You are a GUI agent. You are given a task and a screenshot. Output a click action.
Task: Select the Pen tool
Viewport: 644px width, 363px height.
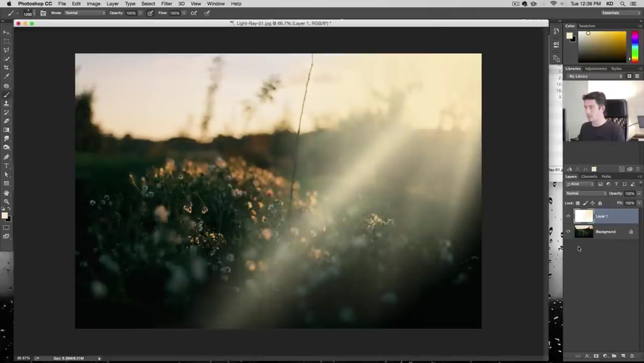click(x=6, y=157)
